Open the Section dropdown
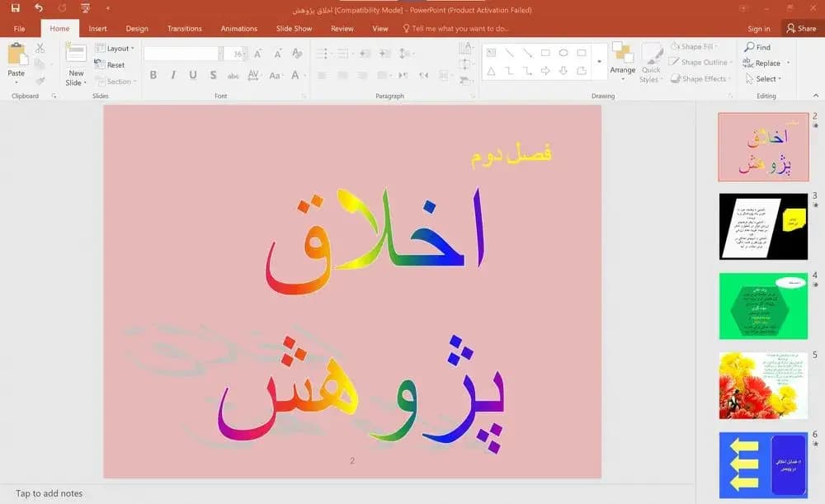 [115, 82]
